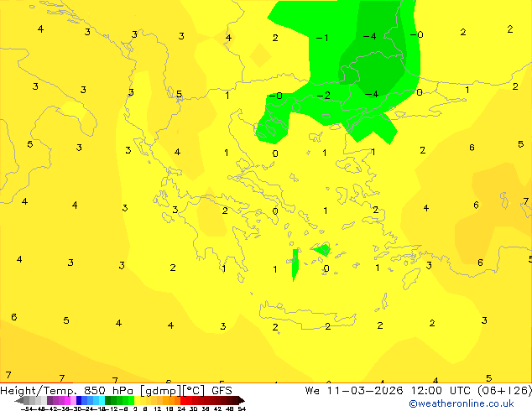Pick the yellow swatch above 2
The width and height of the screenshot is (532, 411).
point(137,401)
